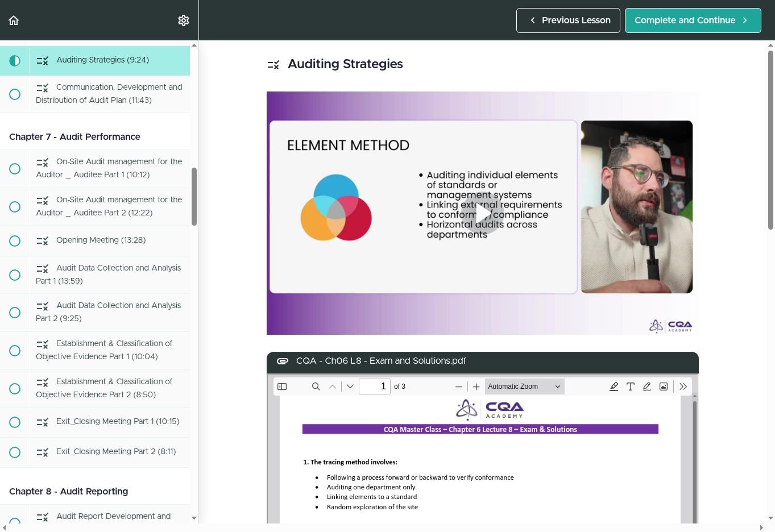Screen dimensions: 775x532
Task: Click the CQA - Ch06 L8 PDF title
Action: (381, 361)
